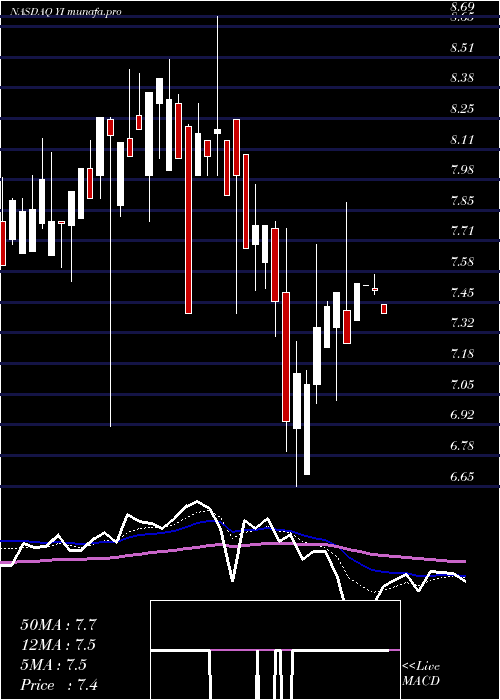
Task: Select the 6.78 price axis label
Action: click(x=462, y=446)
